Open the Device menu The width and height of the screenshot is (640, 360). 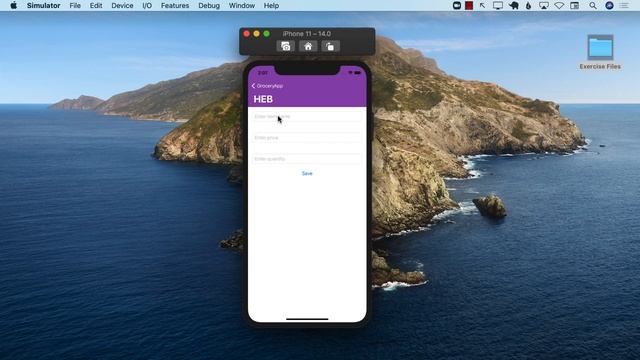point(122,6)
